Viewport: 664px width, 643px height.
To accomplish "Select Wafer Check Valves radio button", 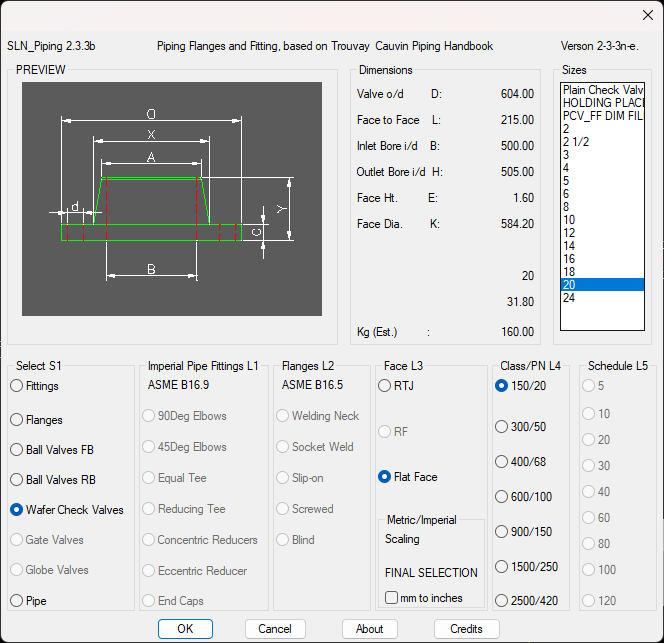I will (x=67, y=510).
